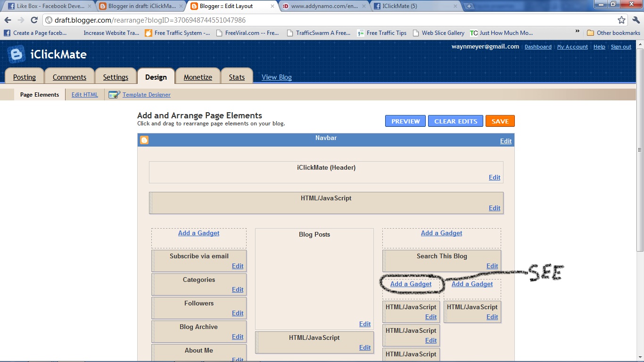The image size is (644, 362).
Task: Open the Other bookmarks folder
Action: [613, 33]
